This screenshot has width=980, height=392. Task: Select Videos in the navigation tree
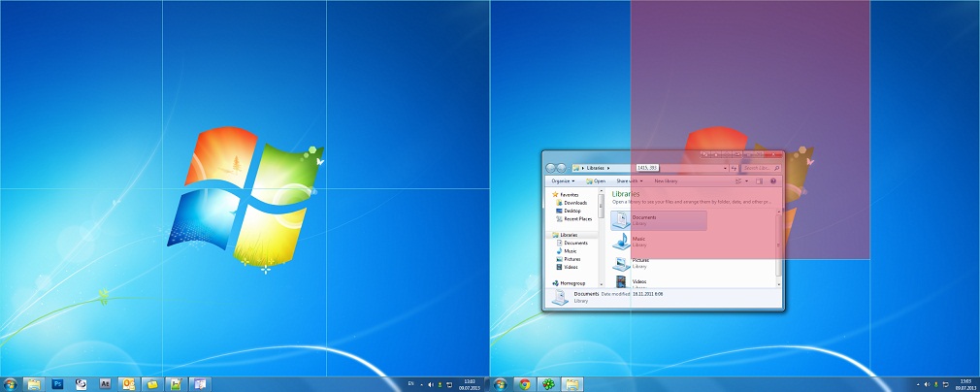pos(567,267)
